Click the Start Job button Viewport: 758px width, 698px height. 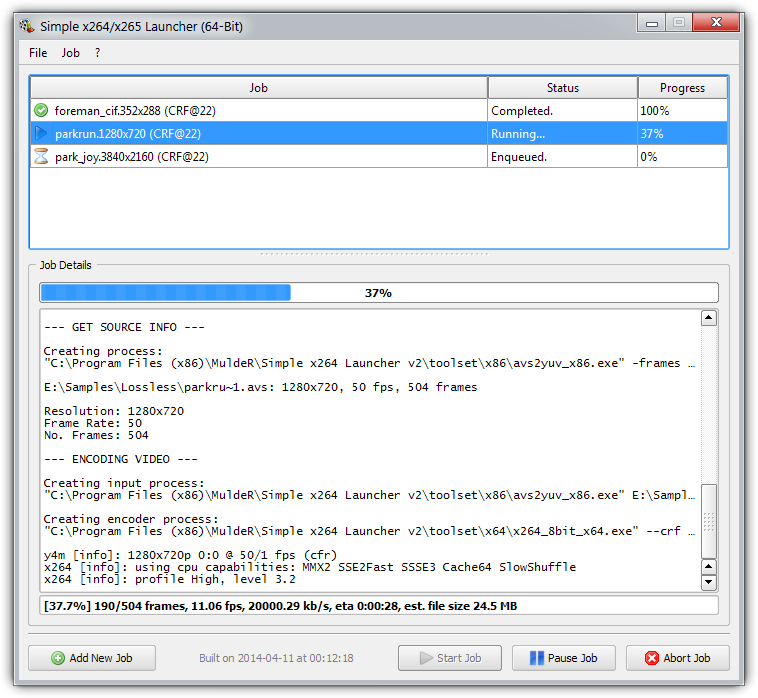(450, 658)
